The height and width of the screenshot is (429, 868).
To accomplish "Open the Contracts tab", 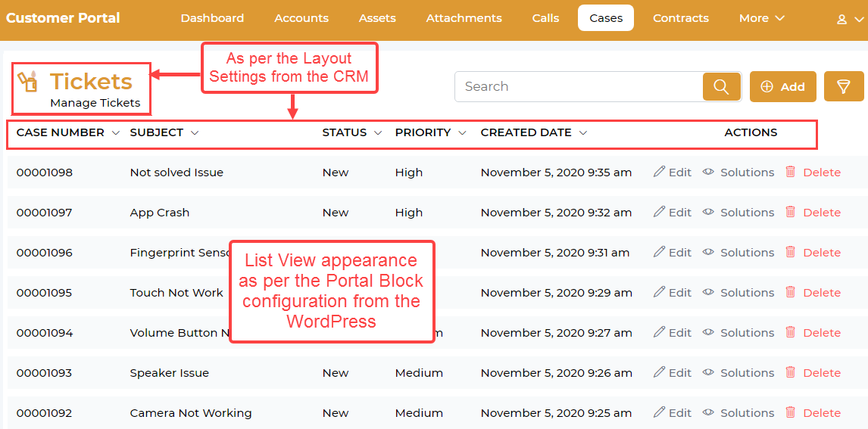I will tap(680, 18).
